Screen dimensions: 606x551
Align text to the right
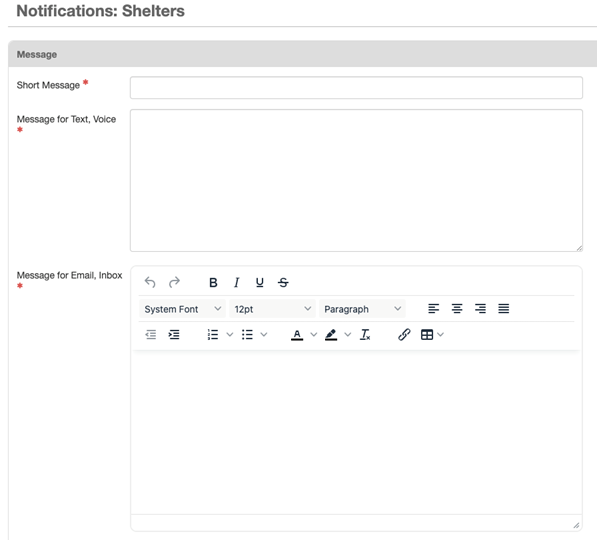[480, 309]
